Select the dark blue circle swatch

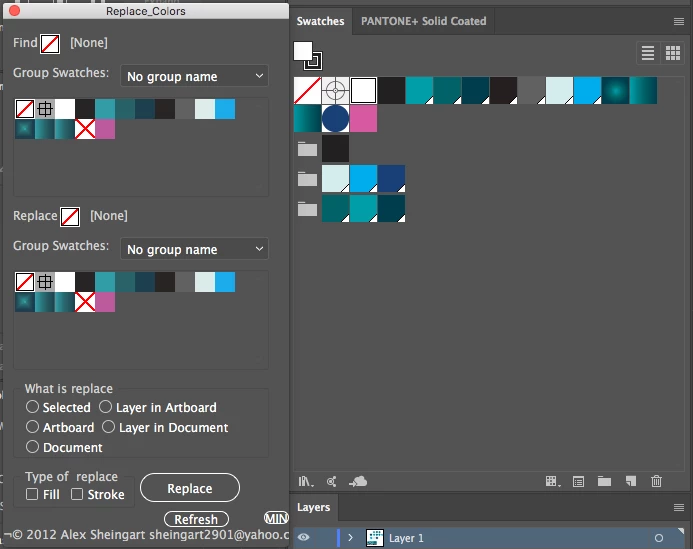coord(335,118)
